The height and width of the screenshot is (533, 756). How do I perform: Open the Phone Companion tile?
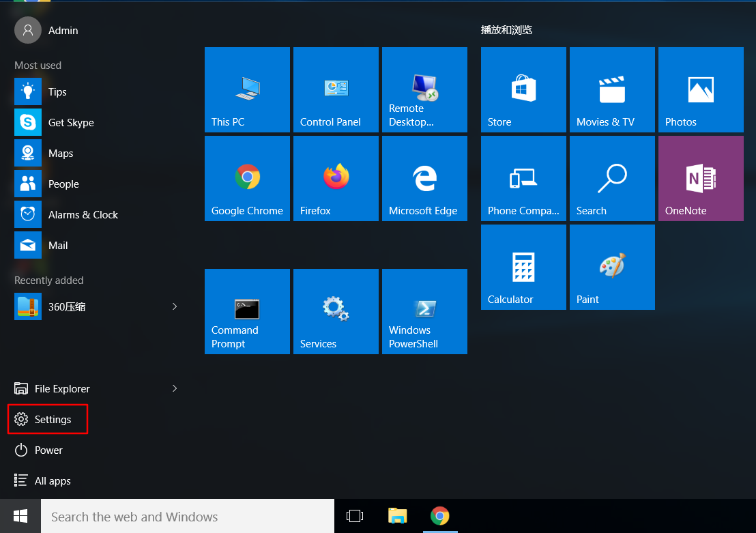point(523,179)
